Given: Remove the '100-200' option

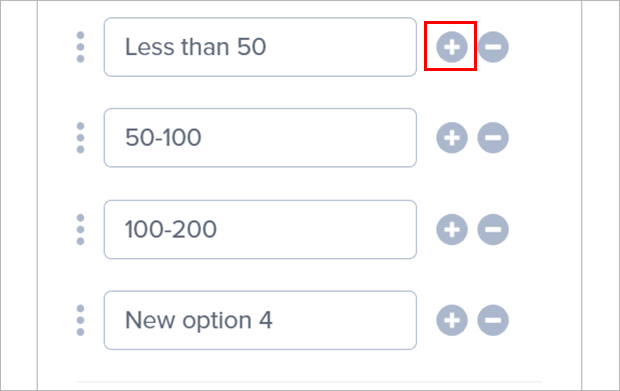Looking at the screenshot, I should tap(493, 229).
